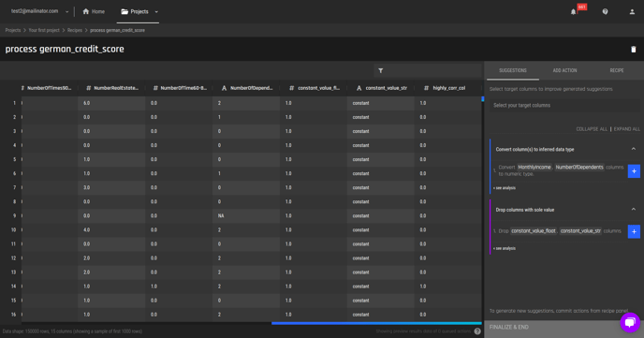644x338 pixels.
Task: Collapse the Convert column(s) to inferred data type section
Action: point(634,149)
